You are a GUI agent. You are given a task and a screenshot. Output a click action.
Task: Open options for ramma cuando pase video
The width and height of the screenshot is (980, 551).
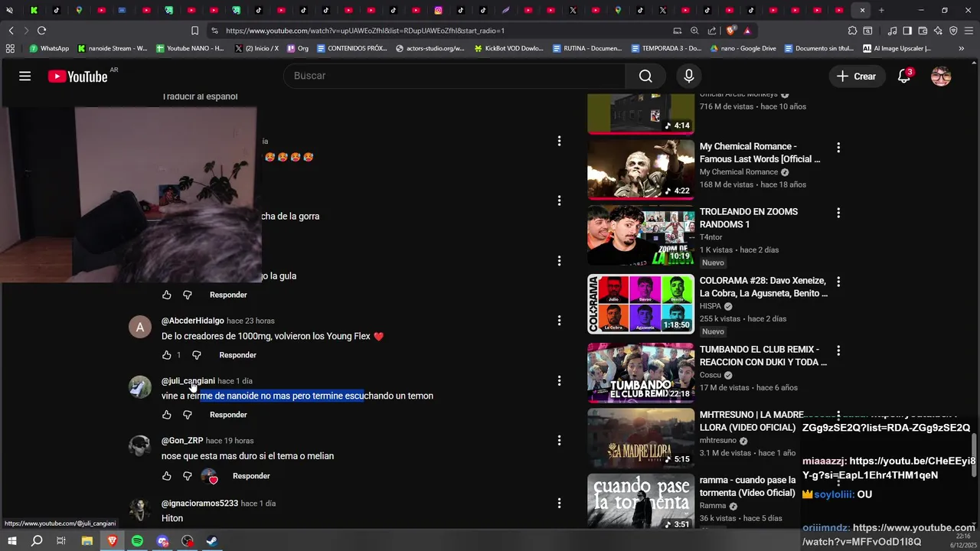[838, 481]
